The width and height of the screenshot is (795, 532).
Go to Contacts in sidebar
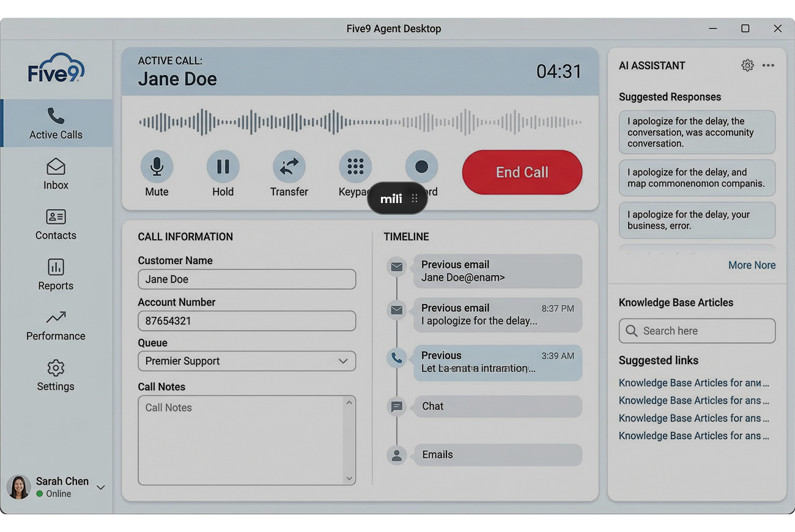[x=56, y=224]
